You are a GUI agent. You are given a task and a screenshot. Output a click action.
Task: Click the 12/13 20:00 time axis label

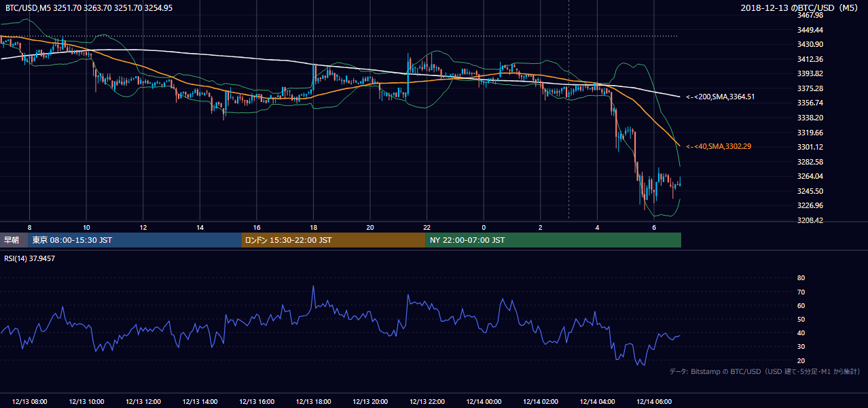click(x=370, y=402)
